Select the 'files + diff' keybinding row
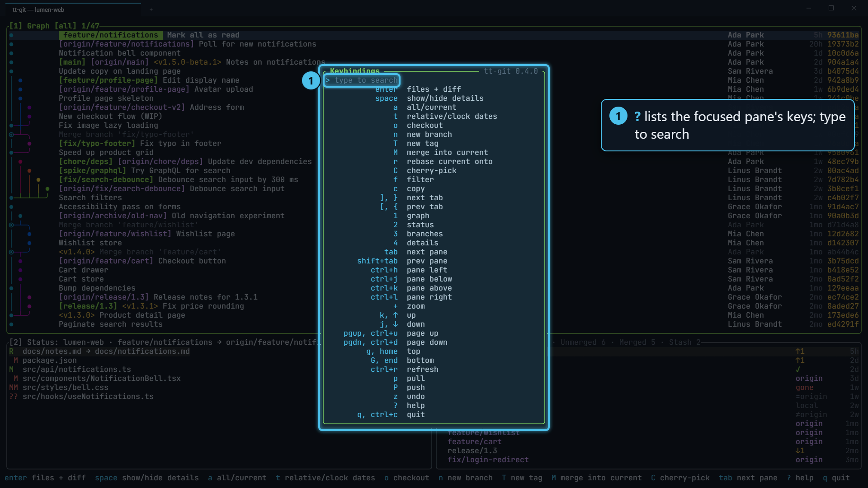This screenshot has height=488, width=868. point(434,89)
